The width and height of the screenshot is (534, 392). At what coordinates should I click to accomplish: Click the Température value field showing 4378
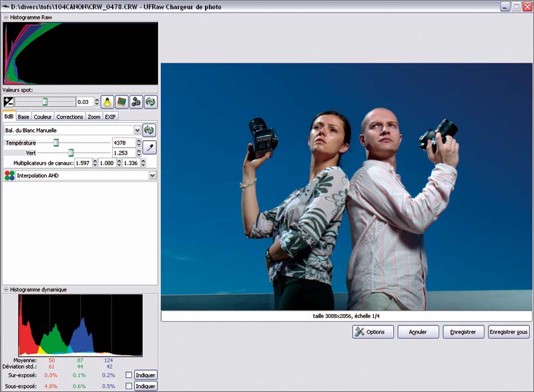click(123, 143)
